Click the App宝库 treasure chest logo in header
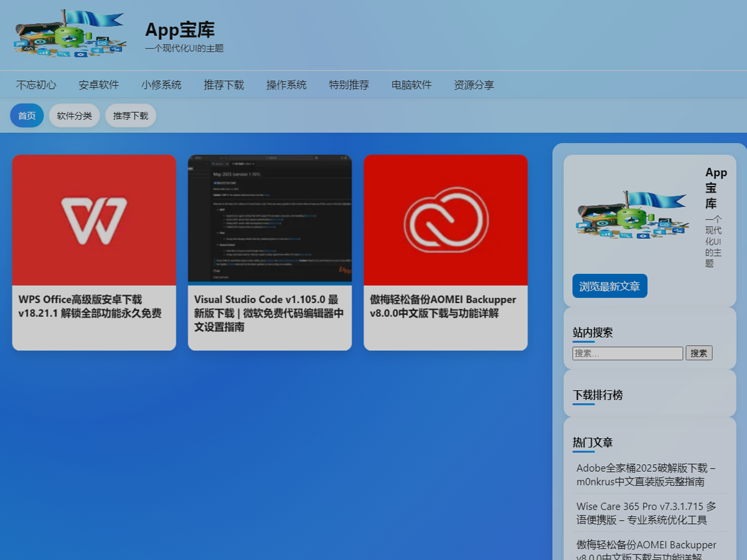The width and height of the screenshot is (747, 560). point(70,34)
